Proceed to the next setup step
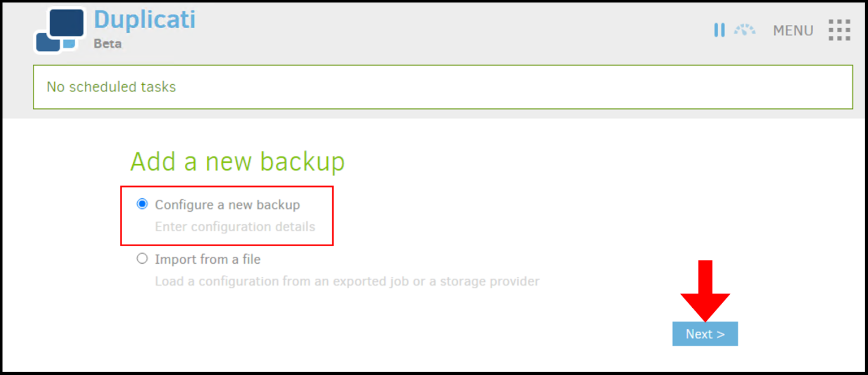 coord(705,333)
